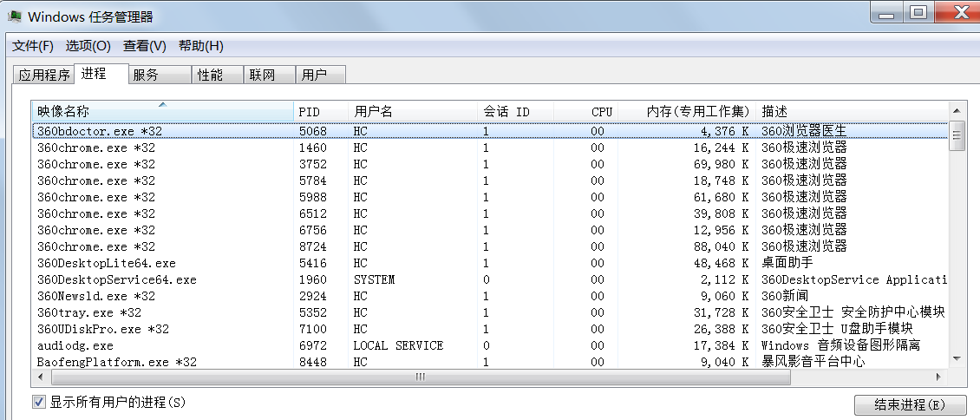Sort processes by CPU column
Viewport: 980px width, 420px height.
586,111
